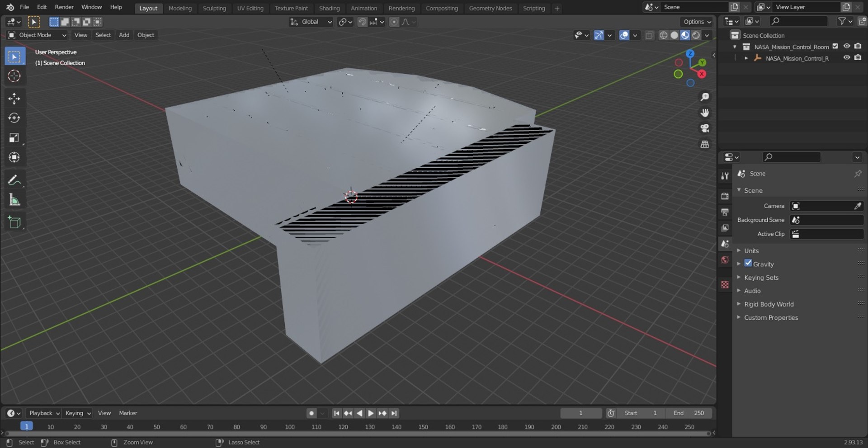Screen dimensions: 868x448
Task: Open the Object Mode dropdown
Action: point(37,35)
